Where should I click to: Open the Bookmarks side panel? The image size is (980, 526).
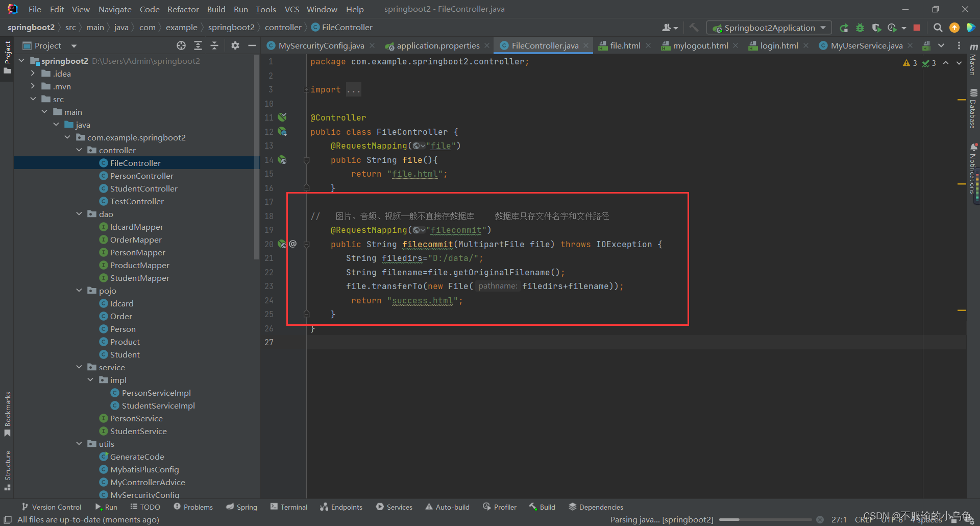pyautogui.click(x=7, y=414)
